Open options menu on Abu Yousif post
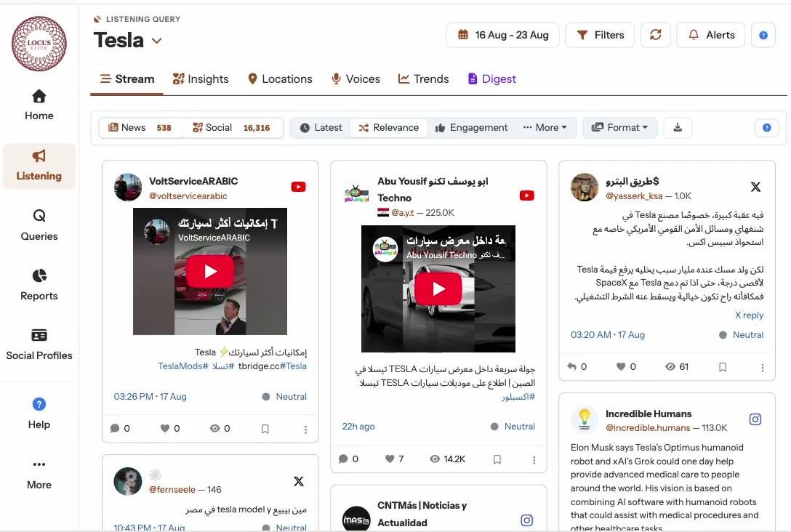 tap(534, 460)
